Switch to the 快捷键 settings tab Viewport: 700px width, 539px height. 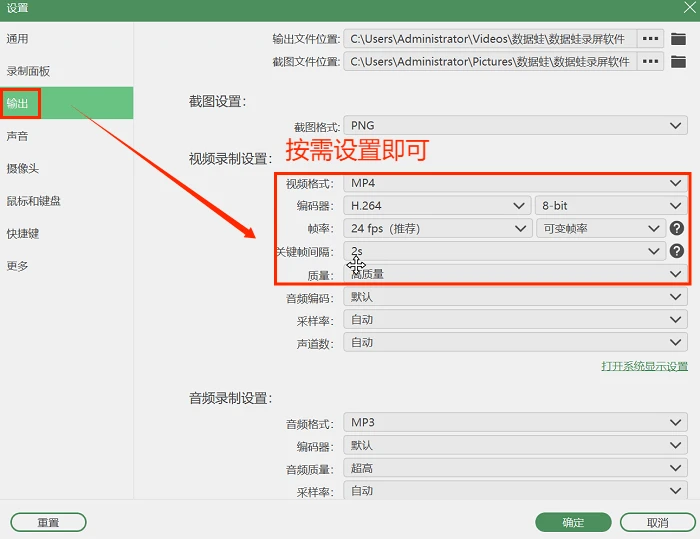pyautogui.click(x=67, y=233)
